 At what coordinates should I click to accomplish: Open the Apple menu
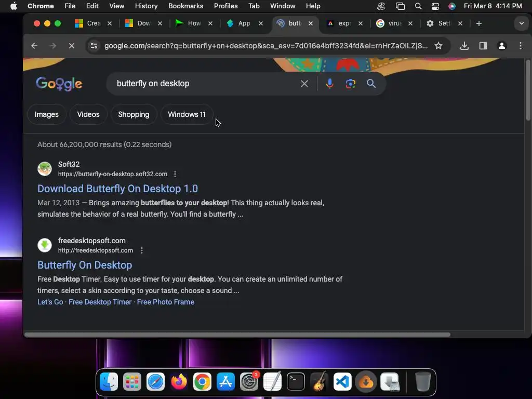tap(14, 6)
